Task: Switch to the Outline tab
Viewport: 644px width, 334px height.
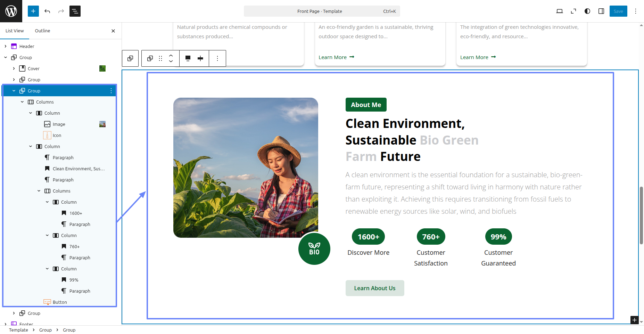Action: pyautogui.click(x=42, y=31)
